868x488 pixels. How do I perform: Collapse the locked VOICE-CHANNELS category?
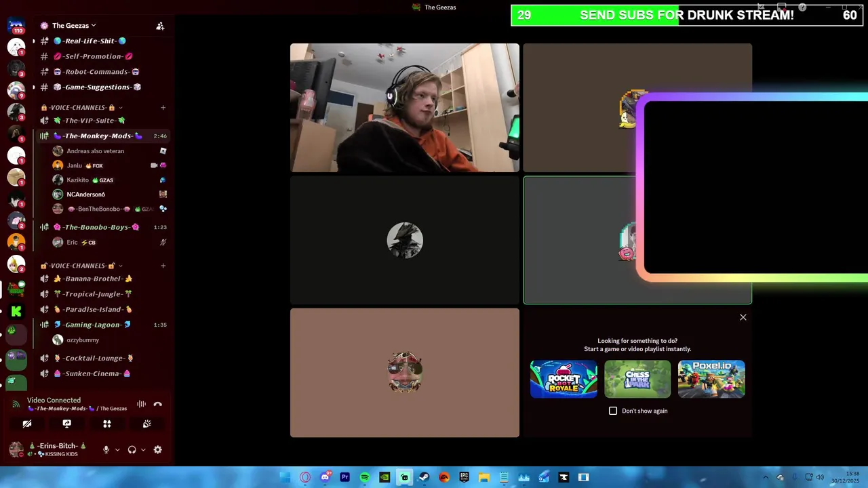81,107
